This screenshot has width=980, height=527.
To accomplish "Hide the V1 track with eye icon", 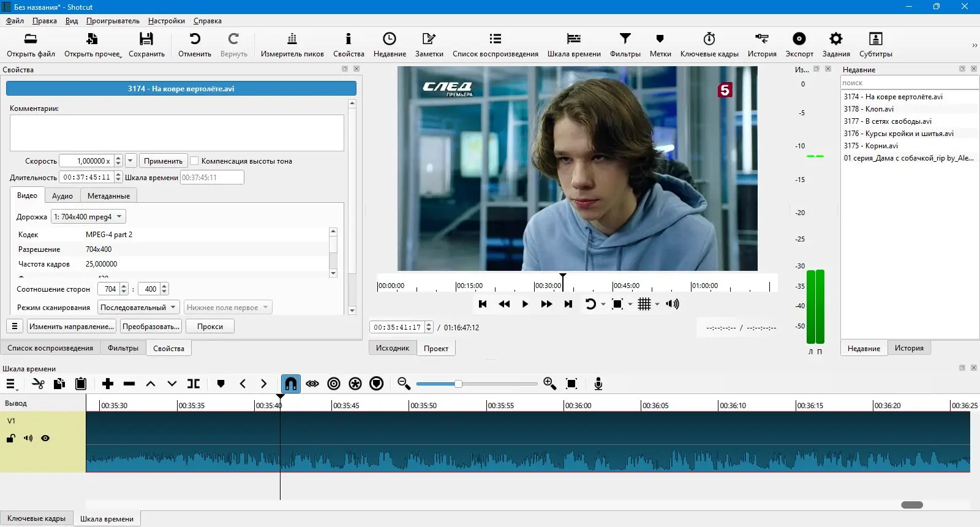I will coord(45,438).
